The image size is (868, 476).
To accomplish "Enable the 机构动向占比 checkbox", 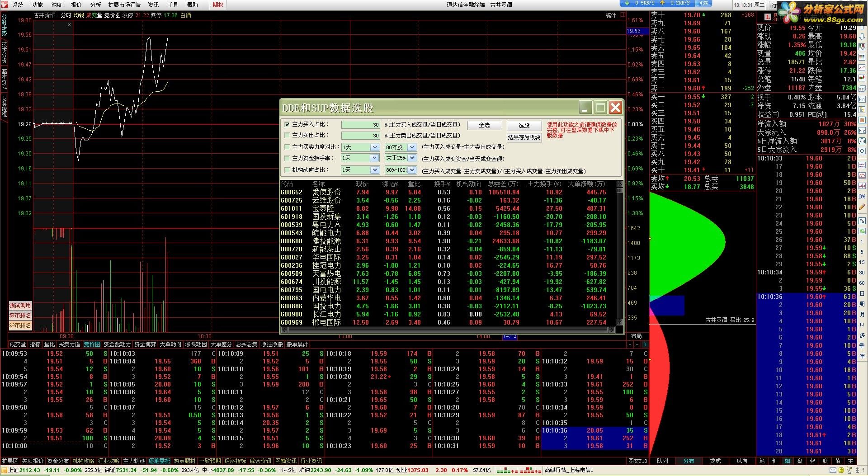I will (287, 170).
